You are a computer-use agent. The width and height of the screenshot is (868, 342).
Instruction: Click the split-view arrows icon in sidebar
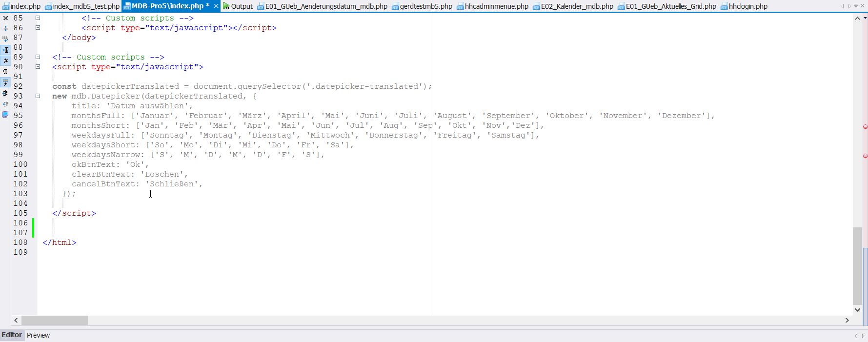tap(5, 28)
